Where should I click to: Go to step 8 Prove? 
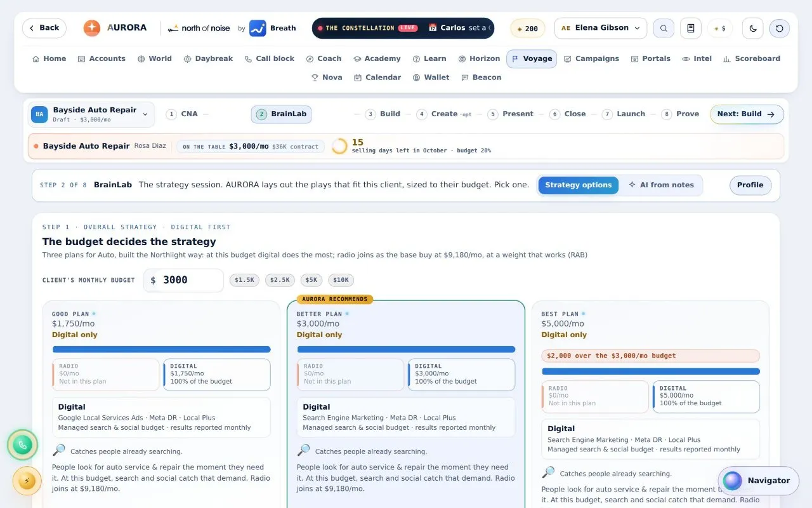pyautogui.click(x=680, y=114)
